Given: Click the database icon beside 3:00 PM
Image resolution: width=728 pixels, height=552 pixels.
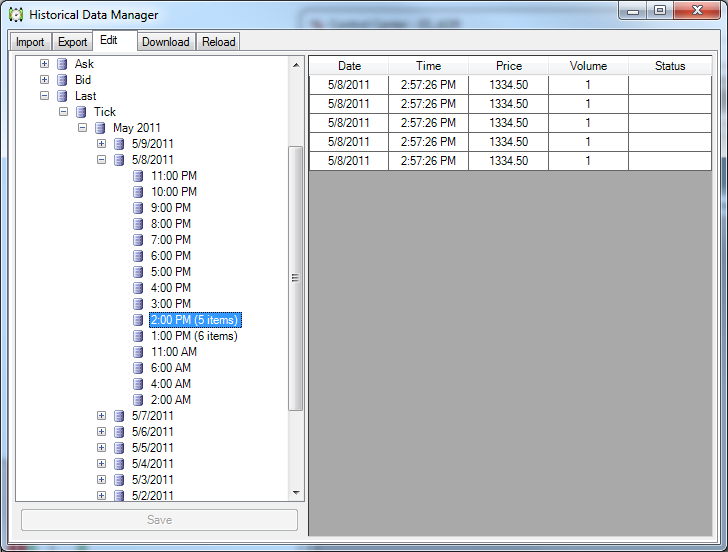Looking at the screenshot, I should point(138,304).
